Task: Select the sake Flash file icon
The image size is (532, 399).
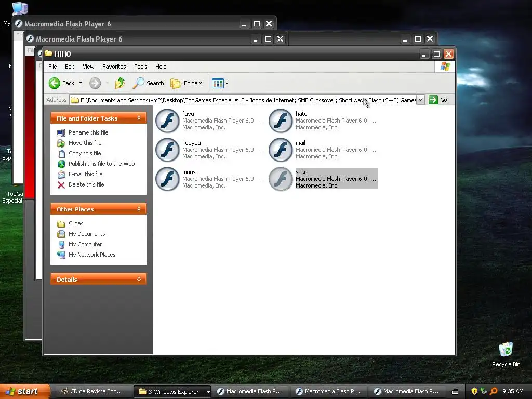Action: (x=280, y=179)
